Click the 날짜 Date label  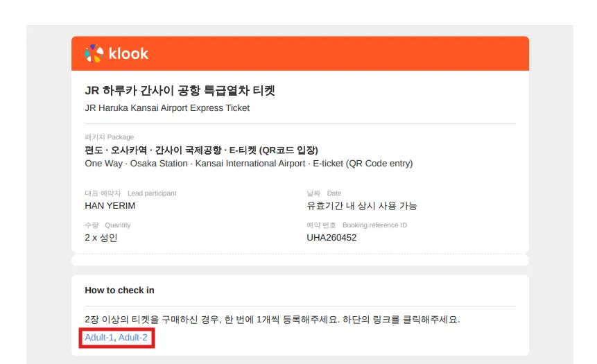324,193
